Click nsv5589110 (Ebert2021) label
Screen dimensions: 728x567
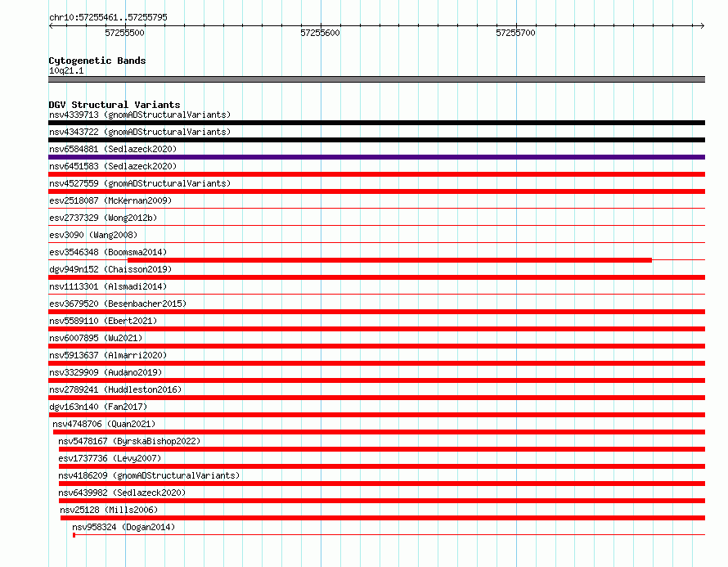pyautogui.click(x=103, y=321)
